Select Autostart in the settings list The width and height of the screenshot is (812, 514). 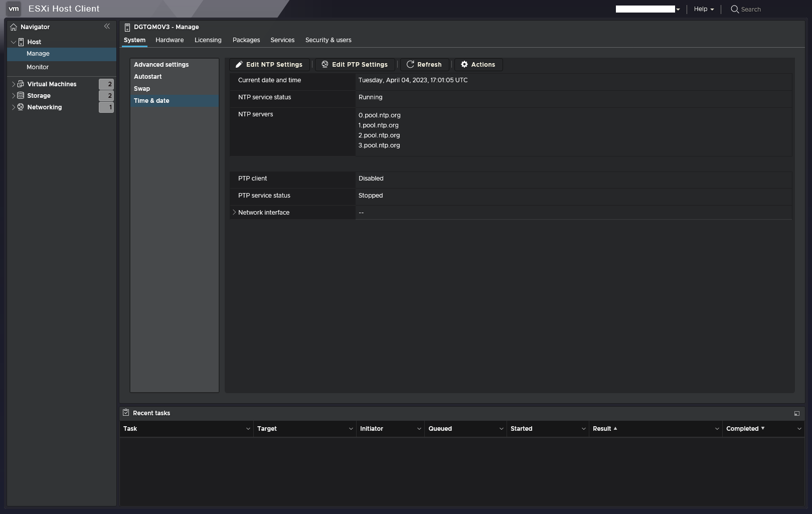click(148, 76)
